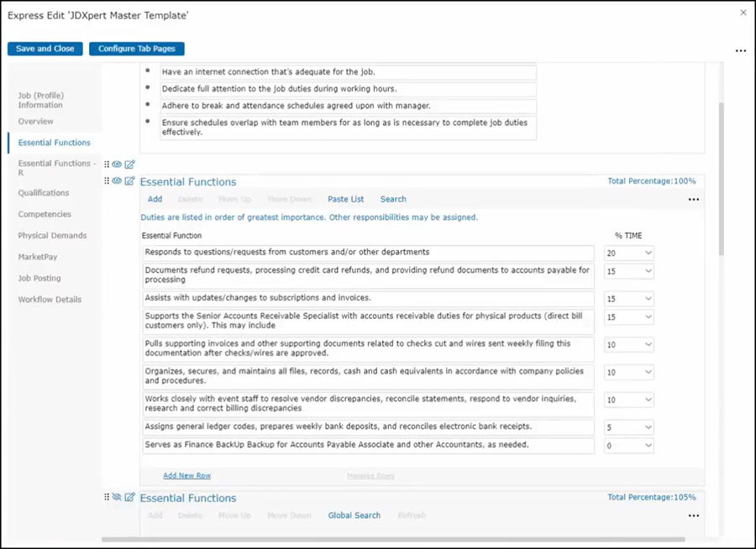Open % TIME dropdown showing 20
The image size is (756, 549).
(x=628, y=253)
